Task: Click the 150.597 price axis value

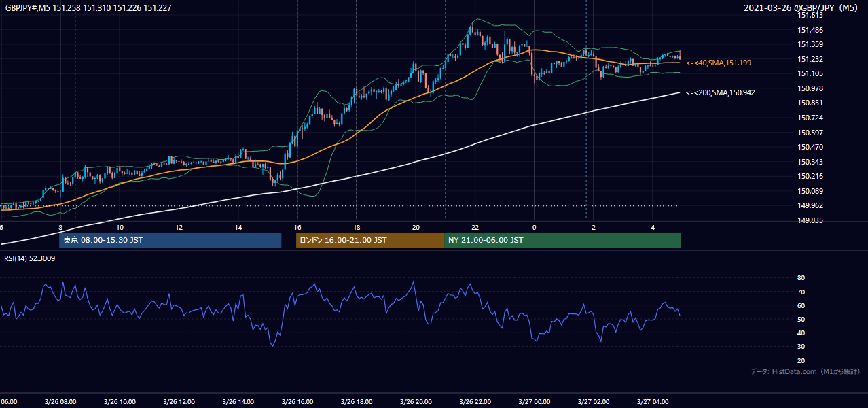Action: 810,133
